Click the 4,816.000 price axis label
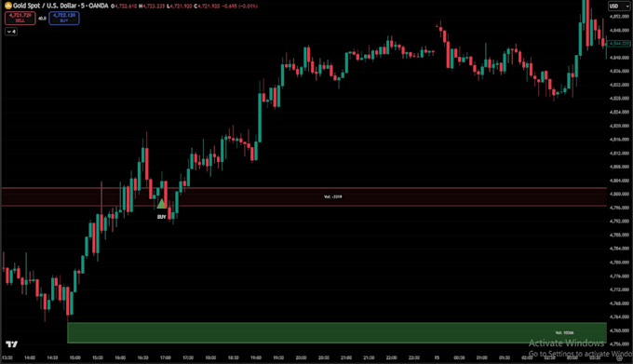 [619, 140]
